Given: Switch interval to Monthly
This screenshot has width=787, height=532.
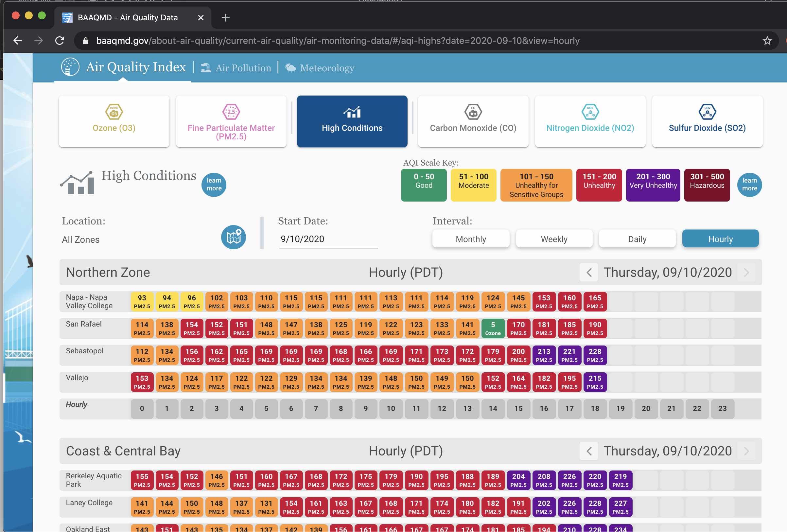Looking at the screenshot, I should point(471,239).
